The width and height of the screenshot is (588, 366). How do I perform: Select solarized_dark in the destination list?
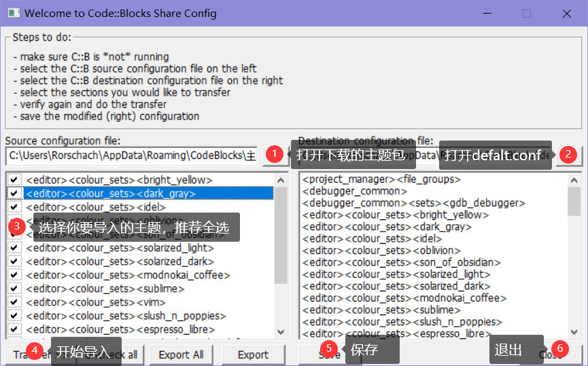(x=396, y=286)
